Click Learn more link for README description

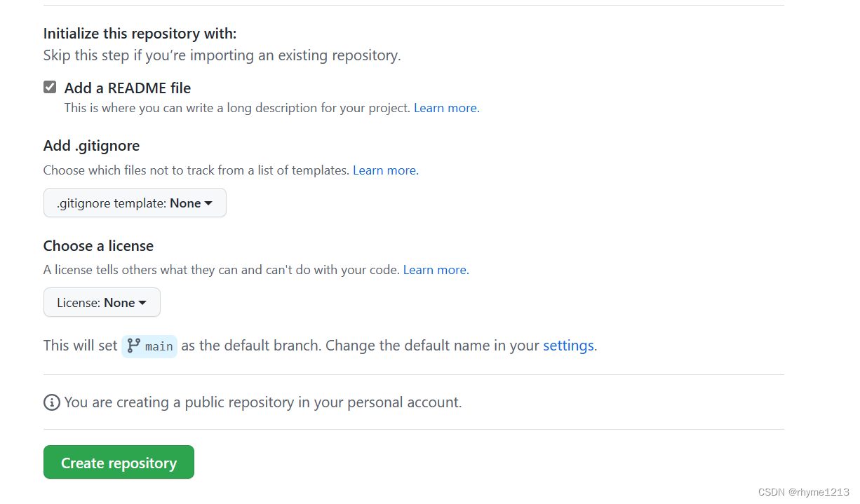pos(446,108)
